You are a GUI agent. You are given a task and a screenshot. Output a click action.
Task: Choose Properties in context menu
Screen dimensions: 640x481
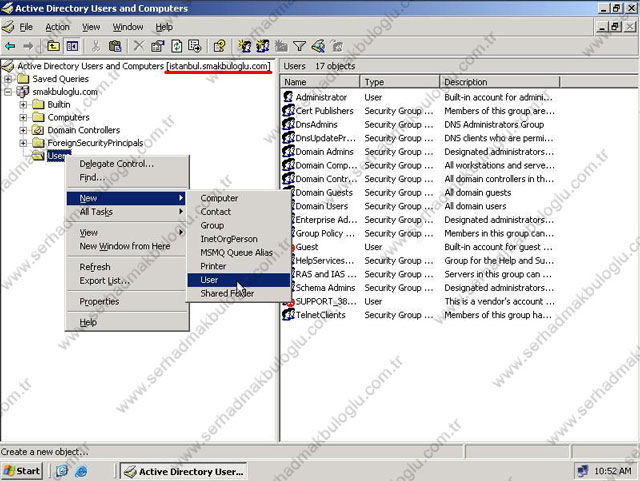(127, 301)
